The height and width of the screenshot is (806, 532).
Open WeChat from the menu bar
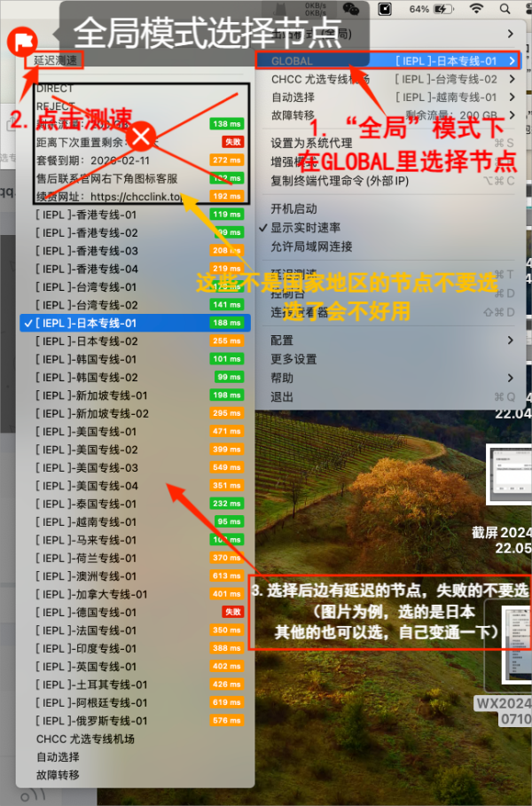tap(351, 9)
